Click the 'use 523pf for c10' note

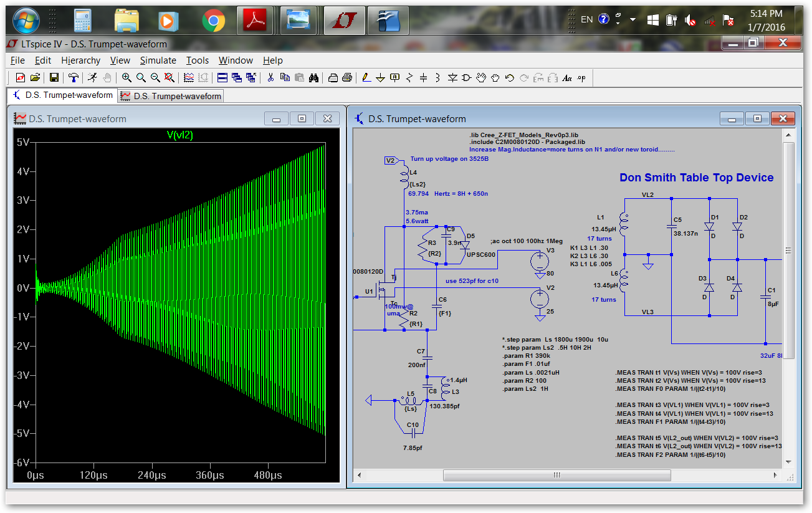pyautogui.click(x=472, y=280)
